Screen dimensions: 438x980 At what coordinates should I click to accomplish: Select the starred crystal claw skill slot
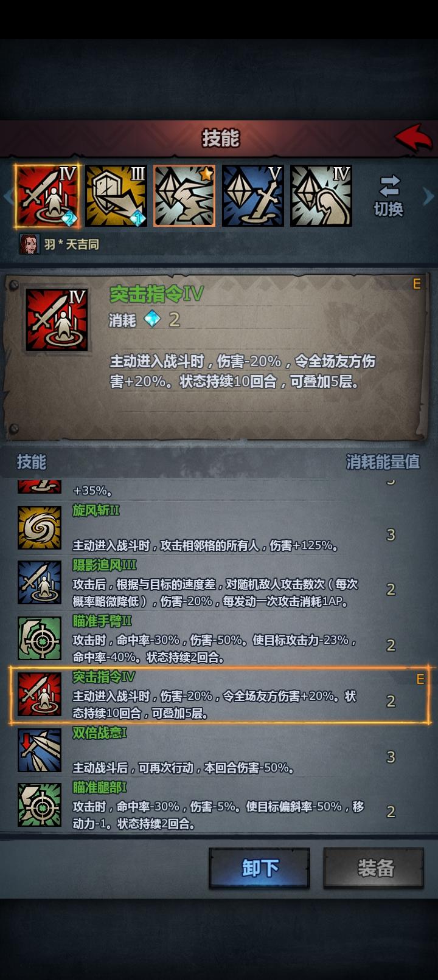pos(184,196)
